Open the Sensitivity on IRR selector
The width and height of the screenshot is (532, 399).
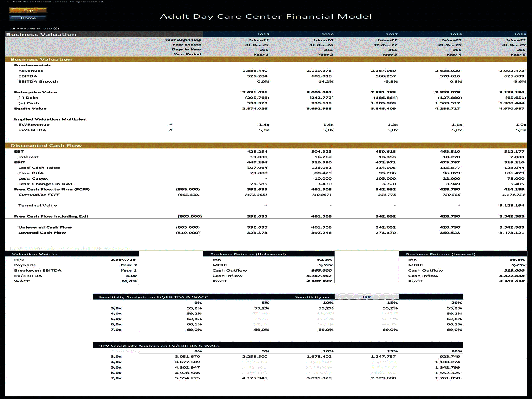(x=367, y=297)
